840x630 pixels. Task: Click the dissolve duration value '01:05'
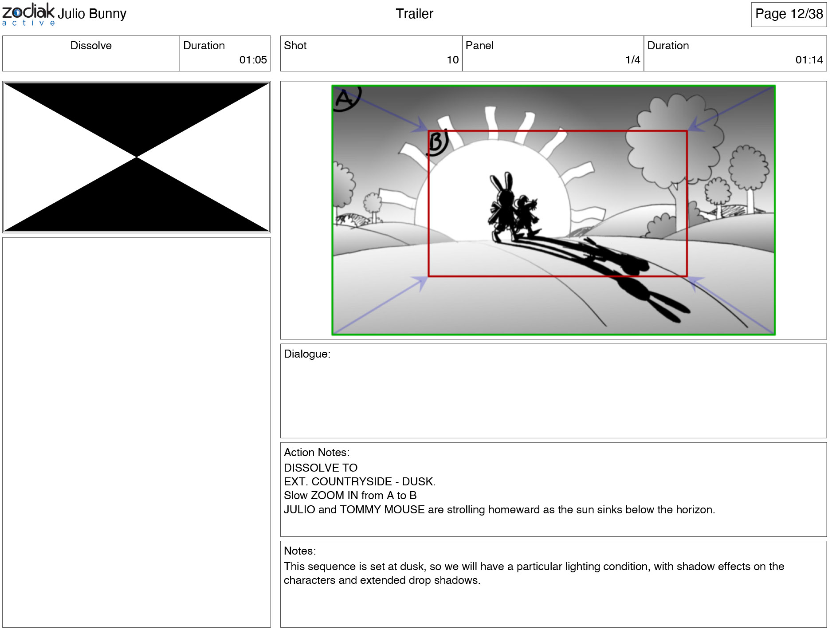253,60
